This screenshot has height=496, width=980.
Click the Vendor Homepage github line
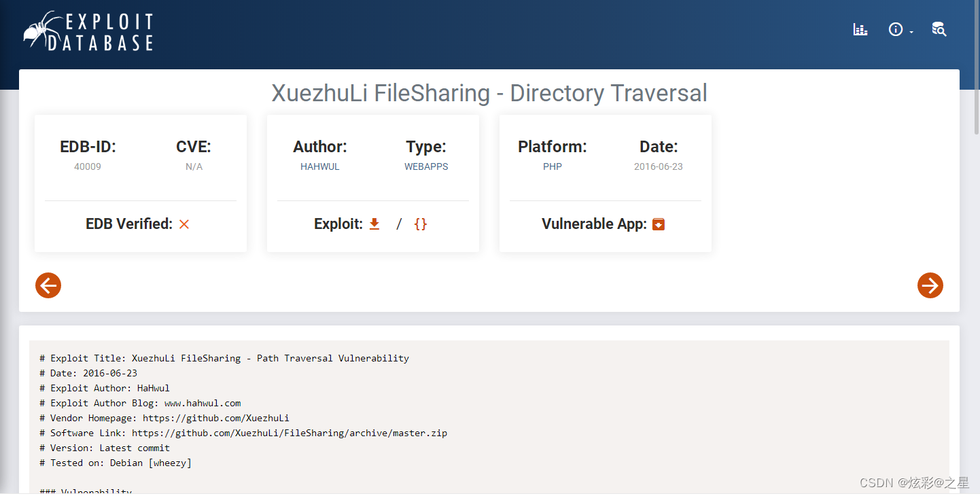coord(164,418)
